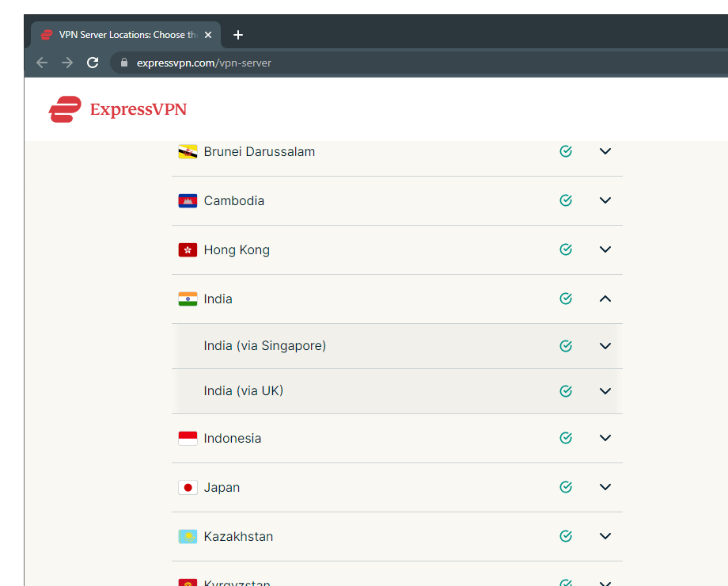Close the VPN Server Locations tab
728x586 pixels.
(x=208, y=35)
